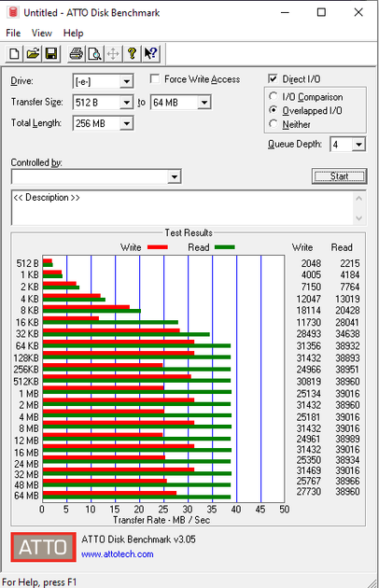Click the Start benchmark button
Screen dimensions: 379x588
pyautogui.click(x=339, y=176)
